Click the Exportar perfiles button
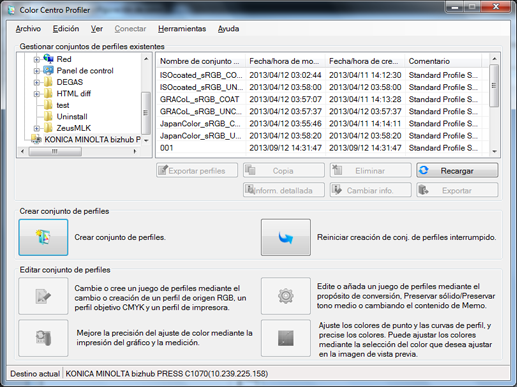The width and height of the screenshot is (517, 387). pos(197,170)
